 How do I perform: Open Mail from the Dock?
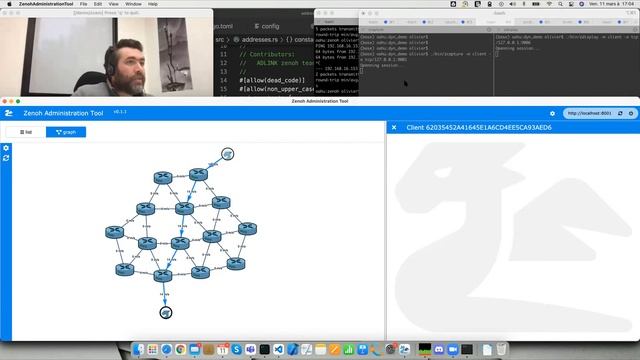(x=195, y=349)
